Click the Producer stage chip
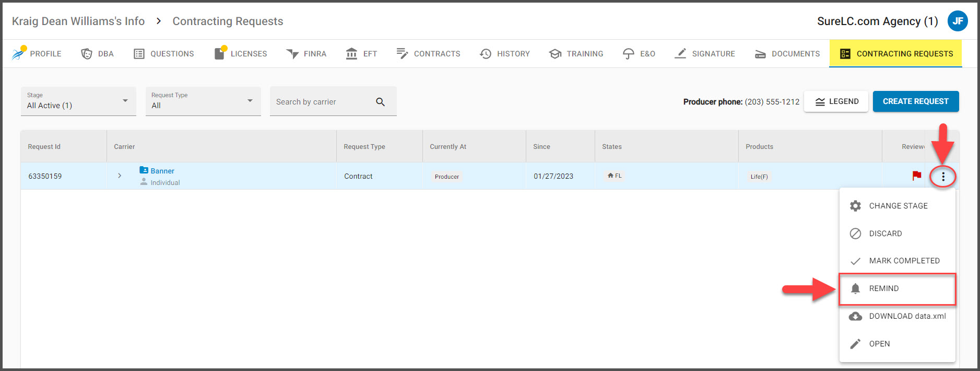Screen dimensions: 980x371 (x=447, y=177)
